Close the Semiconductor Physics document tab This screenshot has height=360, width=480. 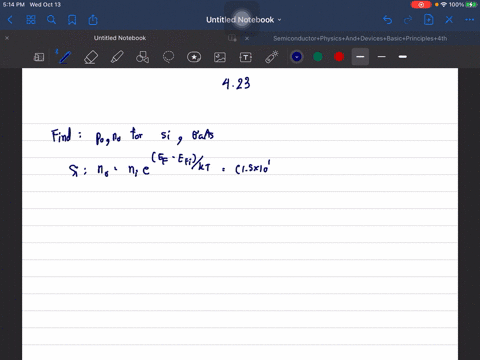coord(247,38)
